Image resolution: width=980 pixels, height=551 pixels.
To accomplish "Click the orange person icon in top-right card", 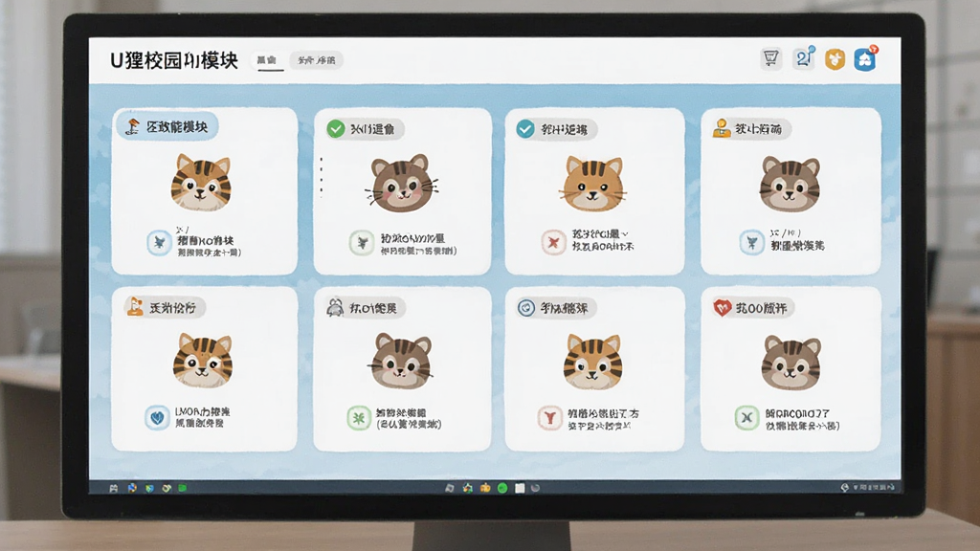I will (722, 128).
